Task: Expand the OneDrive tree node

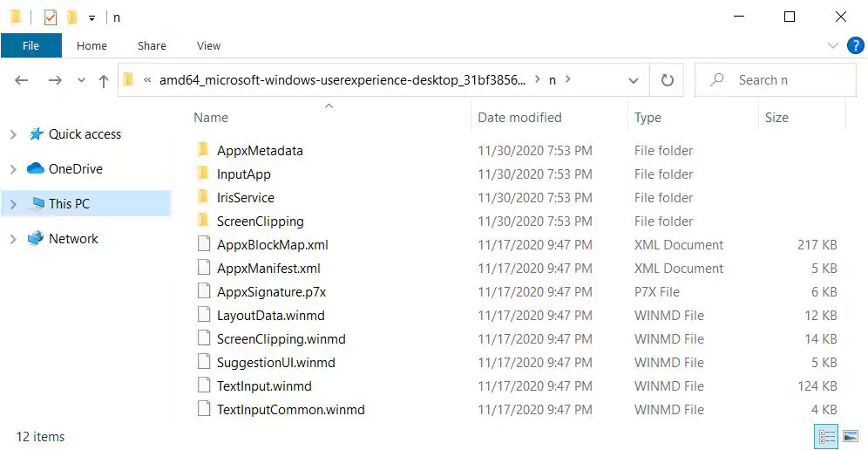Action: [x=13, y=169]
